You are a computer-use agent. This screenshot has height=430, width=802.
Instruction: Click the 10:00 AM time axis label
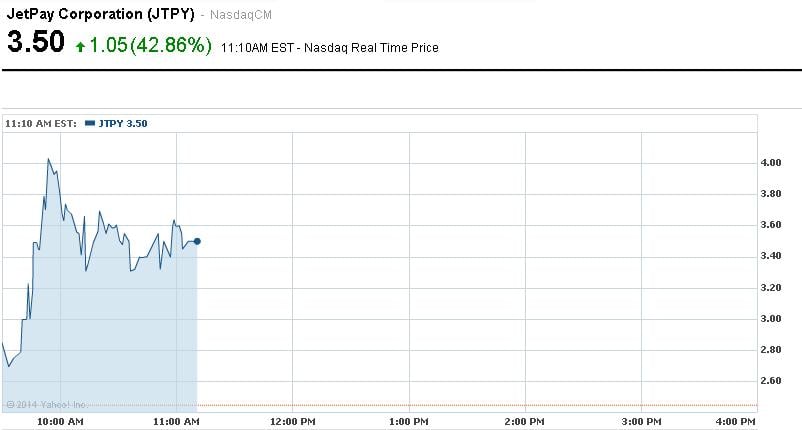(60, 422)
